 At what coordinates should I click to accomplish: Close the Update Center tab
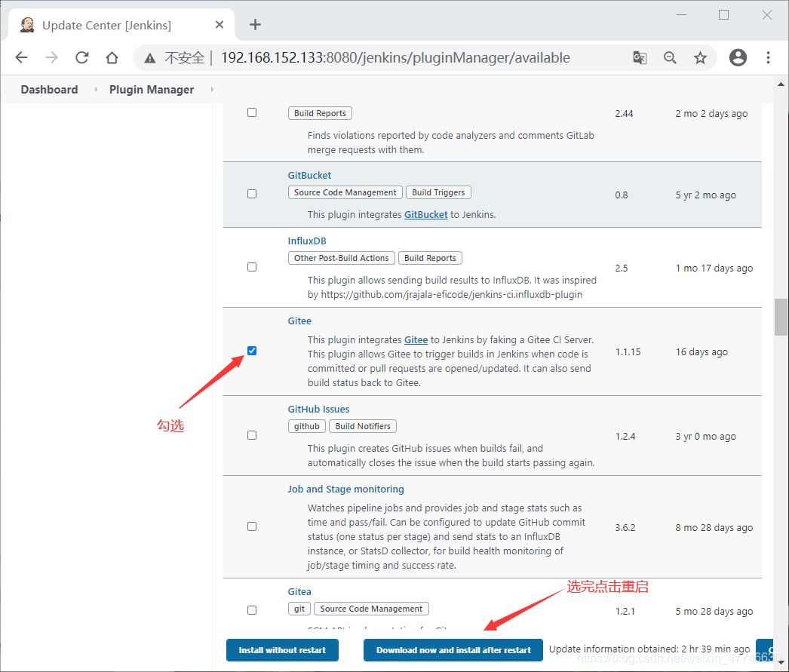pyautogui.click(x=220, y=25)
